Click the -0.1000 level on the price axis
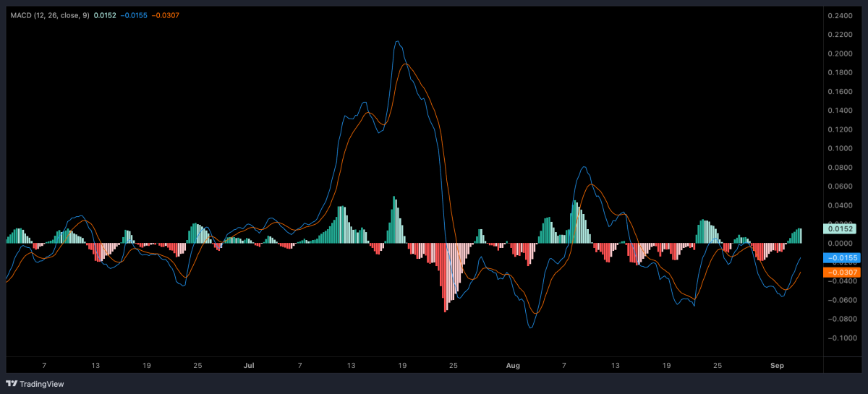868x394 pixels. point(841,338)
